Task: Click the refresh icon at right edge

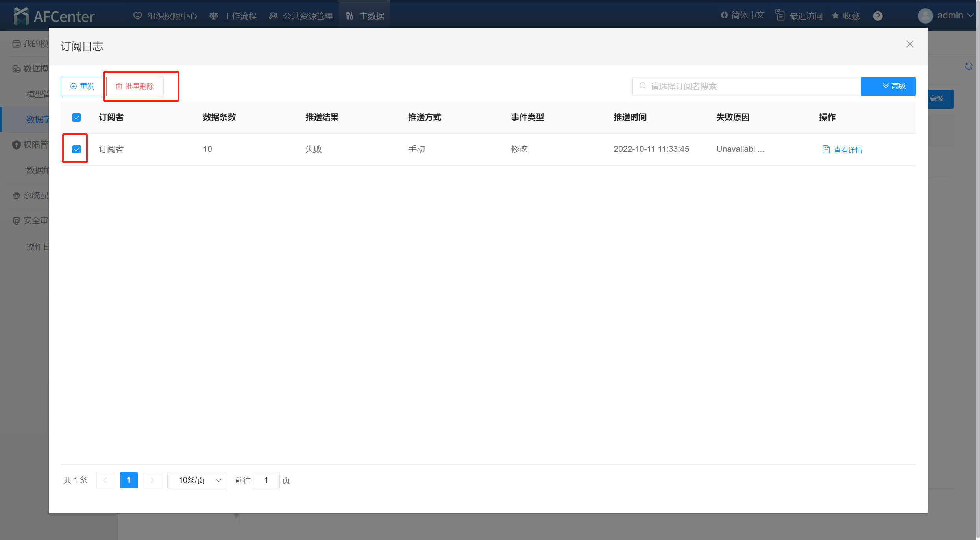Action: pos(969,66)
